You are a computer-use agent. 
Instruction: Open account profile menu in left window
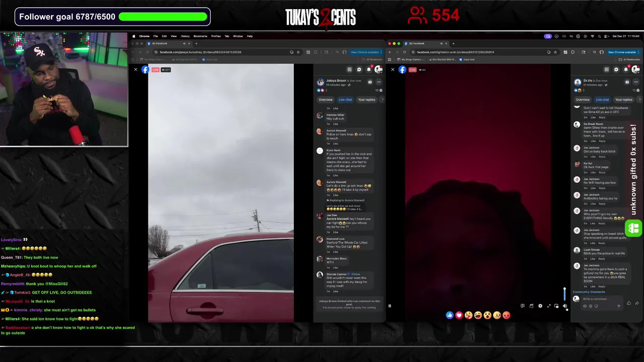tap(378, 69)
